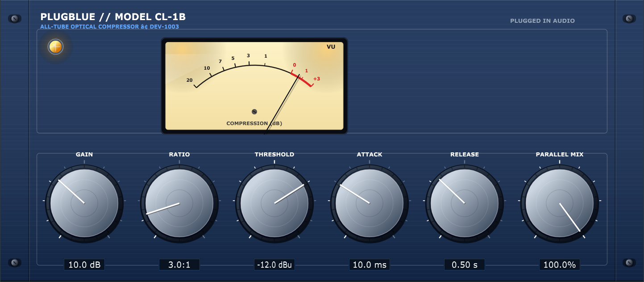
Task: Click the ATTACK label text
Action: tap(370, 154)
